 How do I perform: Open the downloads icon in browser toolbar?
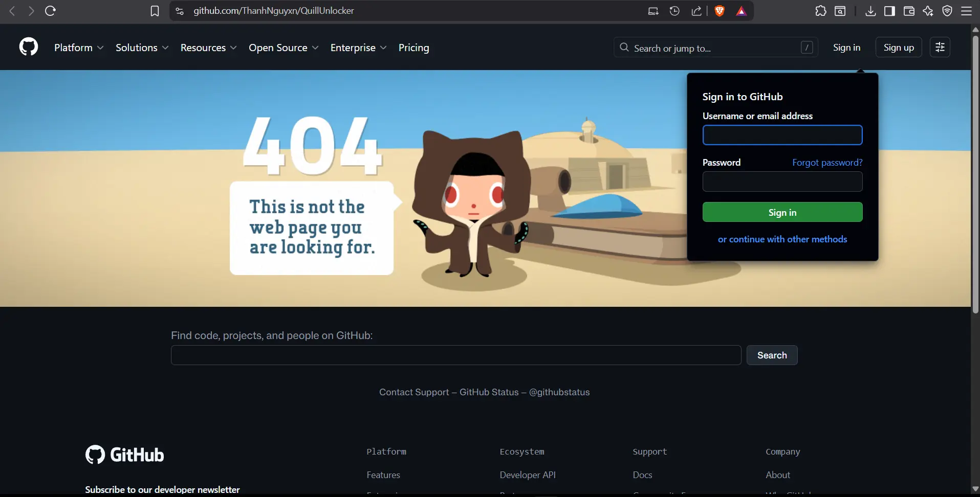(x=870, y=11)
